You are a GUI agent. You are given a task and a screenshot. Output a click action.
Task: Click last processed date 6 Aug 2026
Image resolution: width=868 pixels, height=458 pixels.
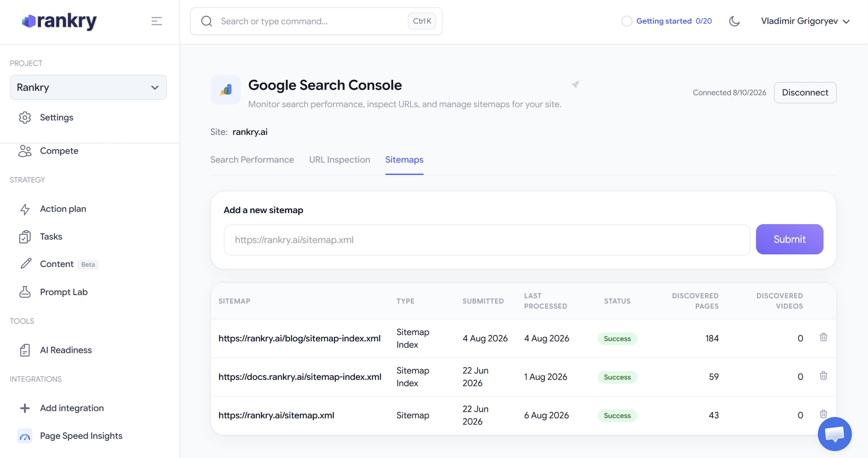click(x=546, y=415)
